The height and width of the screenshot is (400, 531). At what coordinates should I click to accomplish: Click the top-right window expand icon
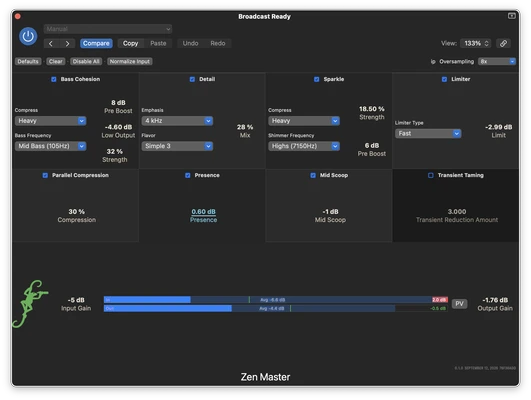click(x=512, y=16)
